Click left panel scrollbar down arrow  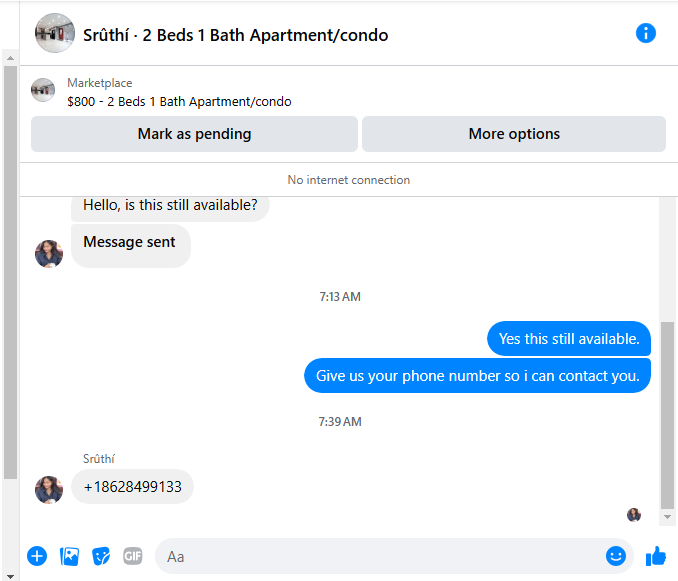(x=10, y=576)
